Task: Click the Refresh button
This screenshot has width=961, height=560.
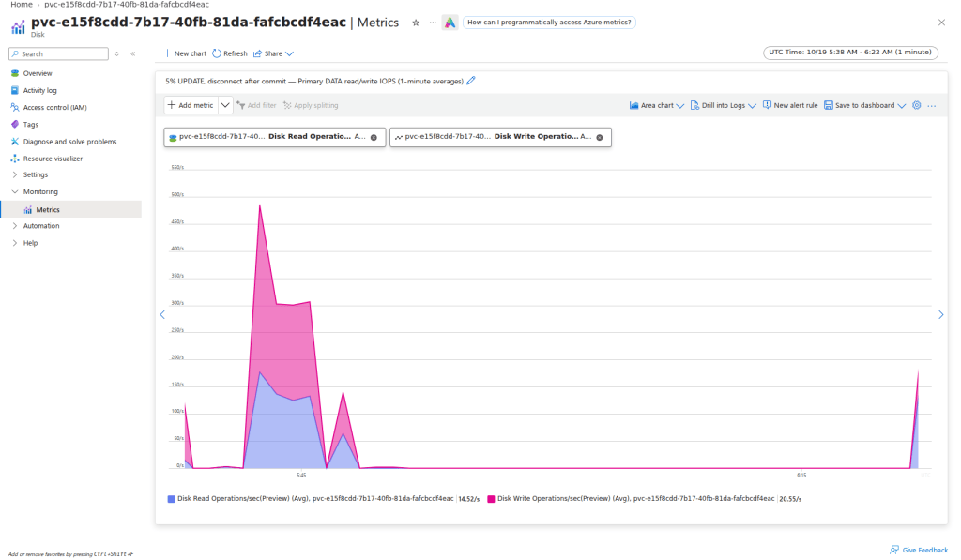Action: click(x=230, y=53)
